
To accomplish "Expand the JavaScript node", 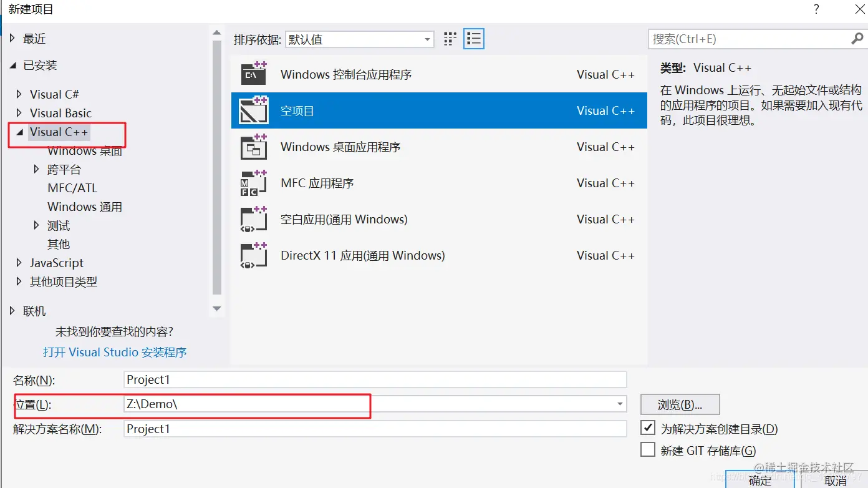I will (19, 263).
